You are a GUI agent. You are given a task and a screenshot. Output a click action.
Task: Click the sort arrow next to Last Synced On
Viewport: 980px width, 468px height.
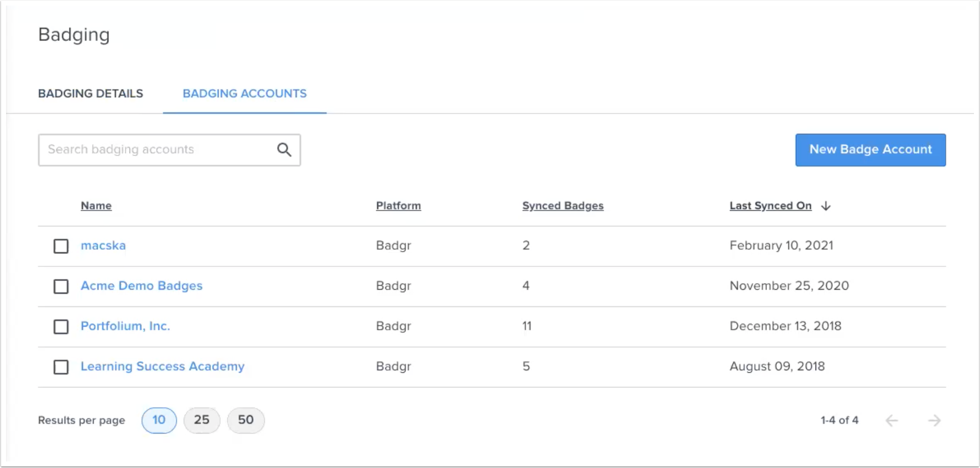click(x=826, y=206)
